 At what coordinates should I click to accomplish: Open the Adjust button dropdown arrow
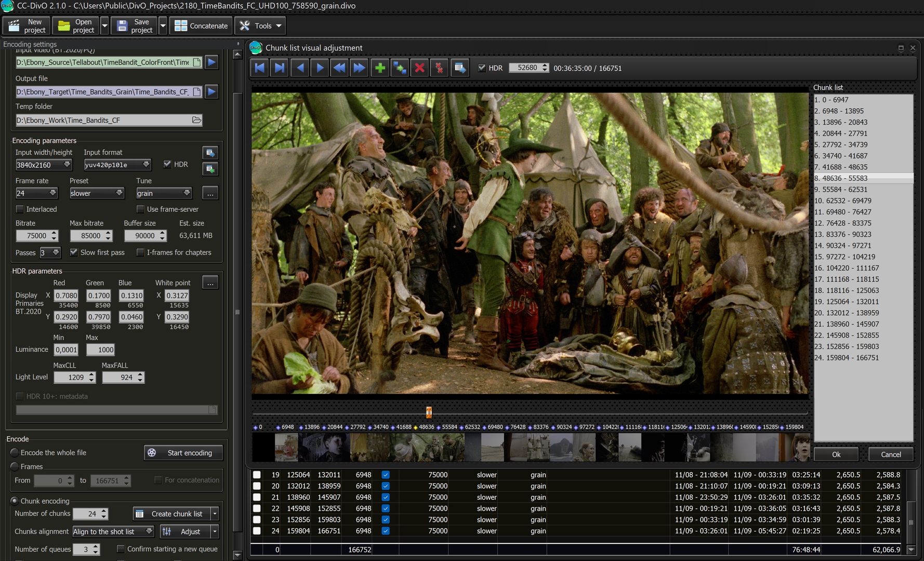click(x=215, y=531)
